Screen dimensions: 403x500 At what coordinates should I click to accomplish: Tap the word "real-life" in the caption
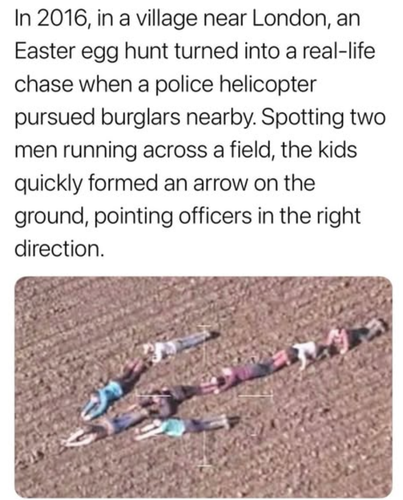(340, 51)
